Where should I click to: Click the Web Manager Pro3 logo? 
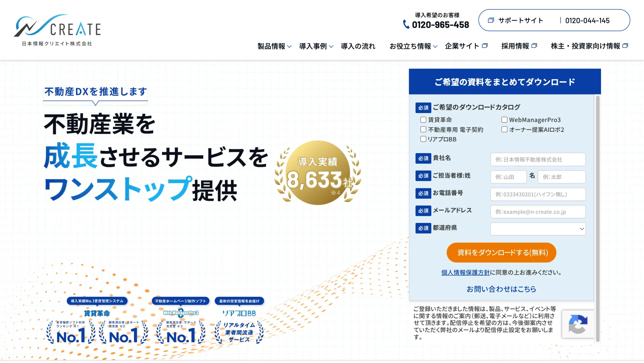click(x=181, y=313)
